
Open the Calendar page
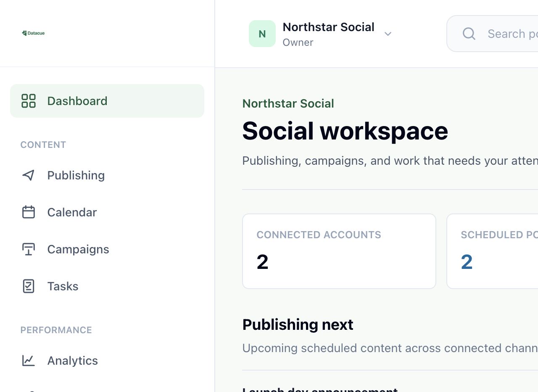107,212
